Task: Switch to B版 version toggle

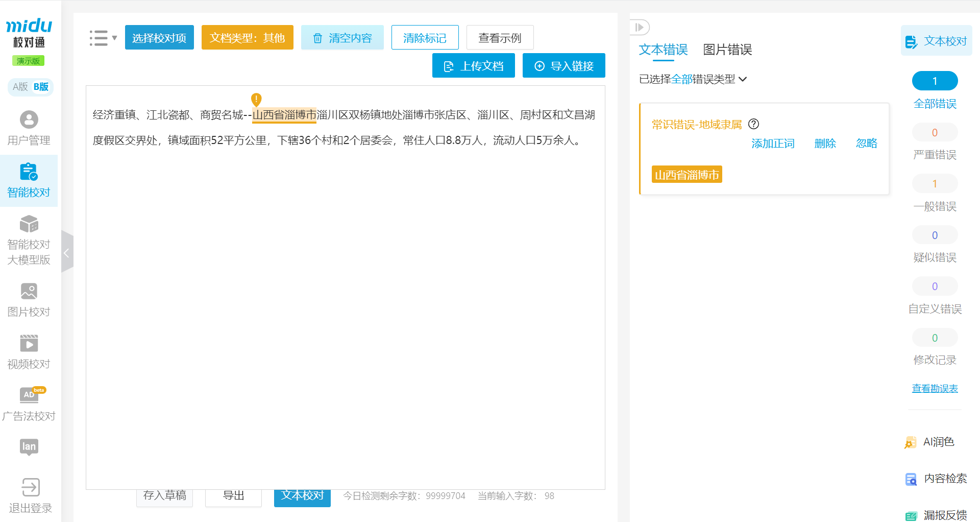Action: (41, 87)
